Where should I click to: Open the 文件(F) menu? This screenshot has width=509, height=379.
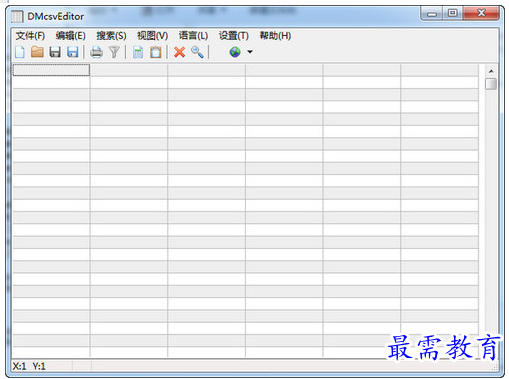[x=30, y=35]
